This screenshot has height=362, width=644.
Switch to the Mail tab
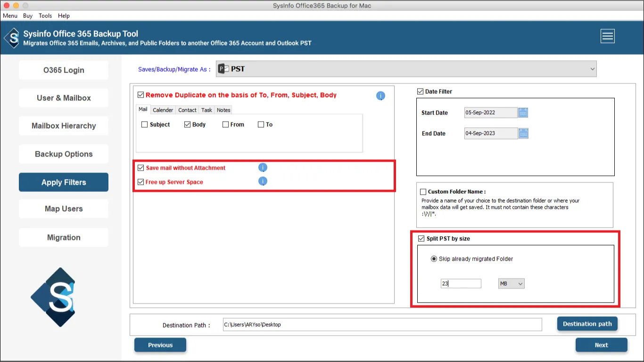click(143, 109)
